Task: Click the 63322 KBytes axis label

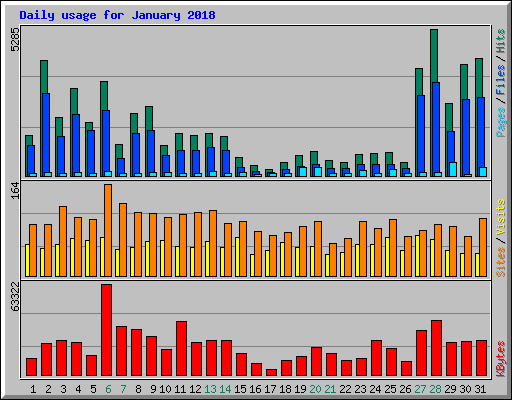Action: [x=15, y=297]
